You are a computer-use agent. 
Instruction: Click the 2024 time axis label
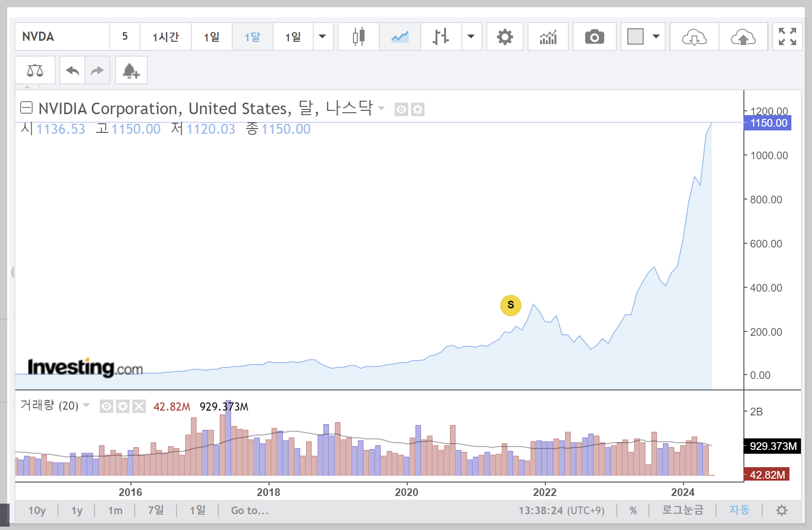click(683, 492)
